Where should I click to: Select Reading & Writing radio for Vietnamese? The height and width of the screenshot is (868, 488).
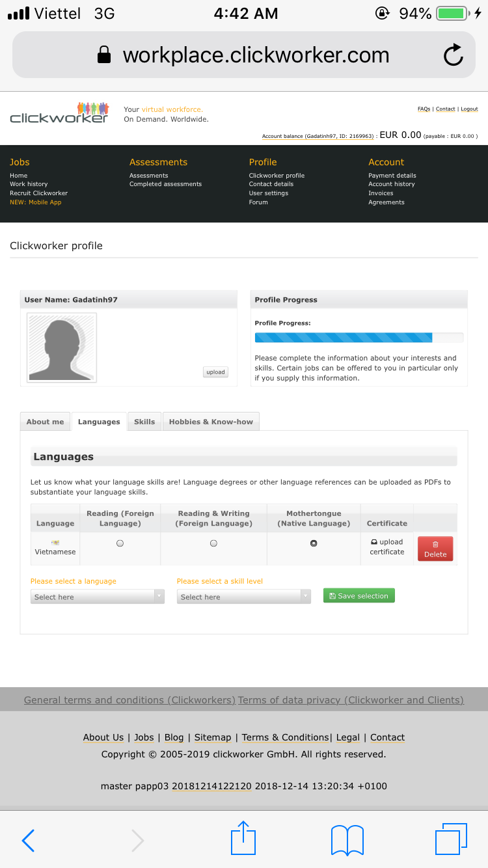213,543
